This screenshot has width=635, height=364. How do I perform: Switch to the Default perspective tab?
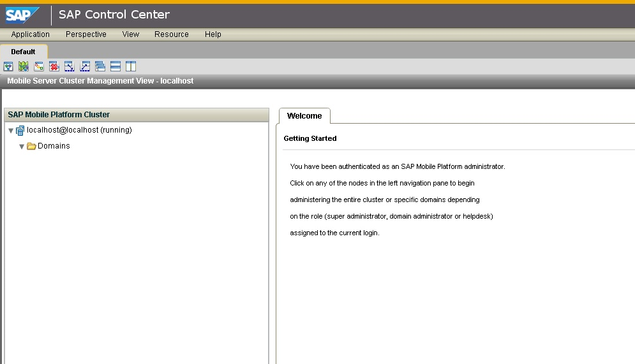24,52
